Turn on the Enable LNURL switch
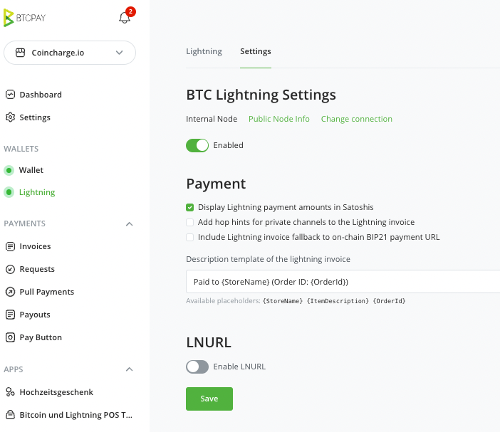500x432 pixels. [x=197, y=367]
